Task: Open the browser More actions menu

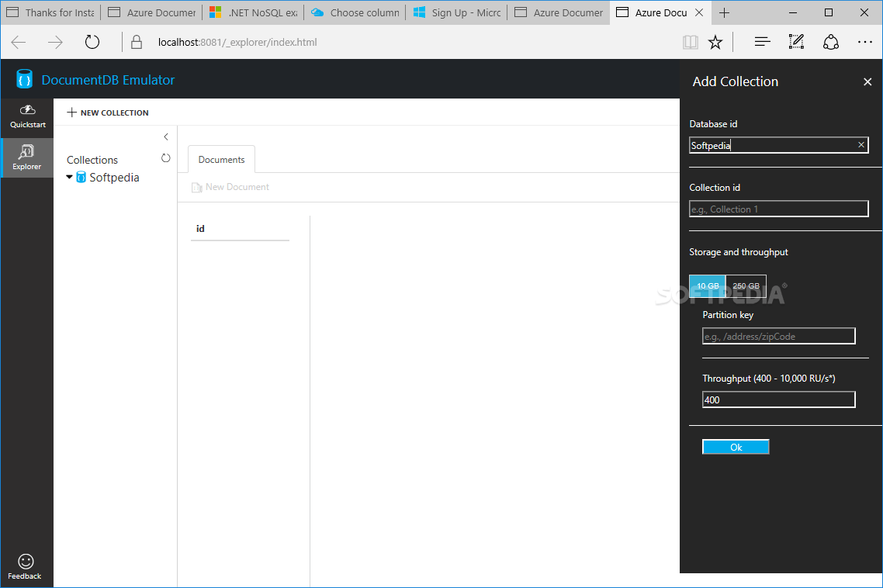Action: (865, 42)
